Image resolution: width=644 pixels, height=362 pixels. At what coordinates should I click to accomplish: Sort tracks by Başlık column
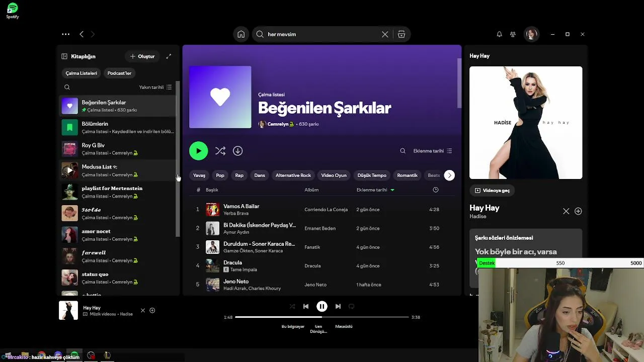212,190
